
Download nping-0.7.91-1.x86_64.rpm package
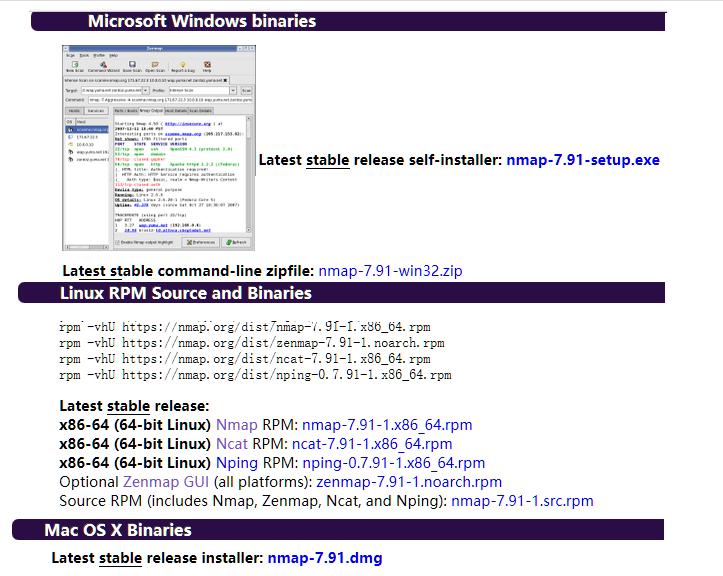point(394,463)
